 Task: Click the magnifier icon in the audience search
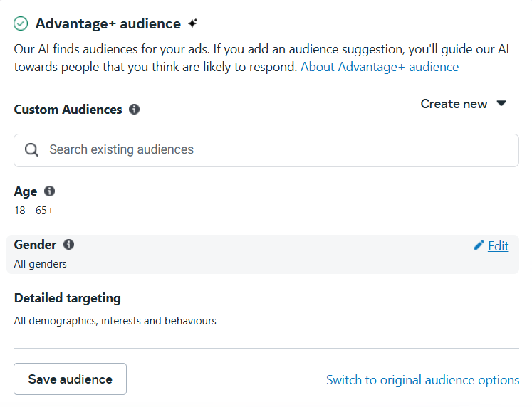31,150
